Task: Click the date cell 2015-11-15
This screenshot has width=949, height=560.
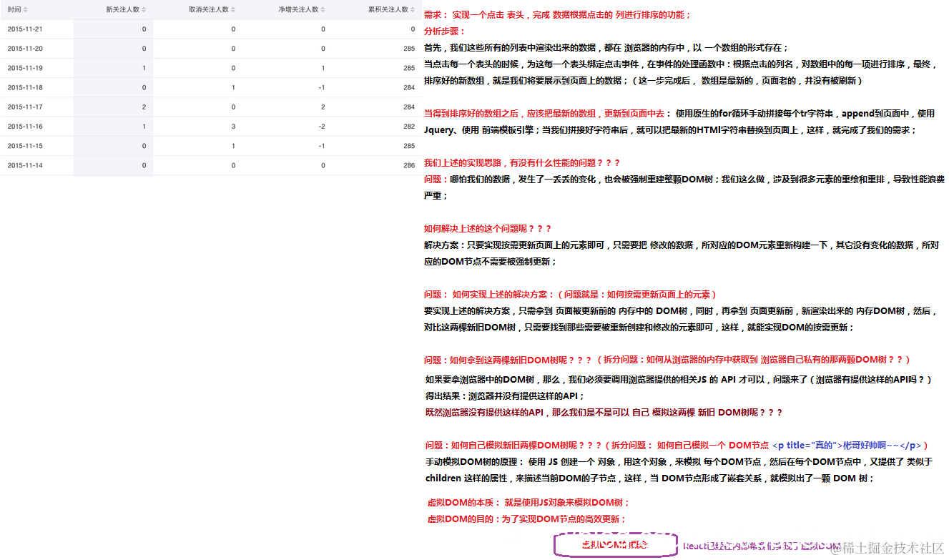Action: click(x=25, y=146)
